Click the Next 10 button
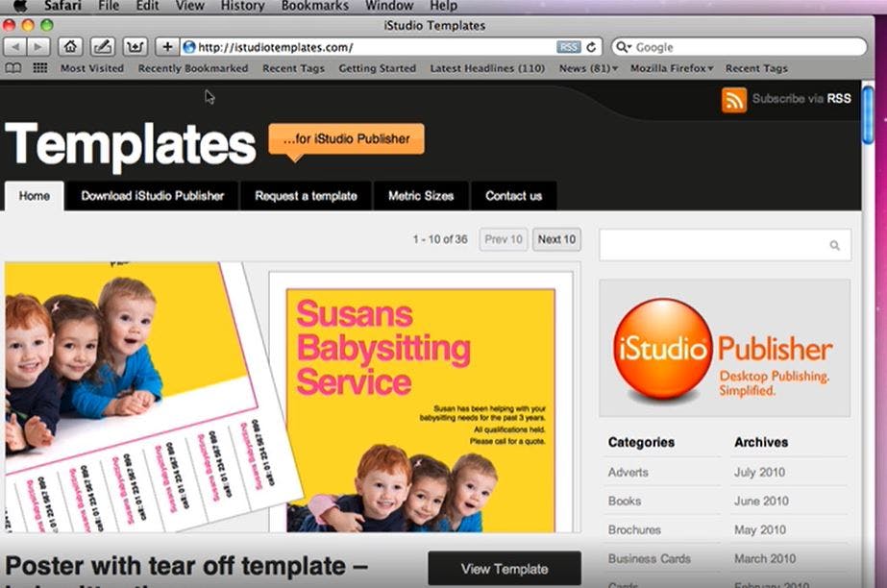The image size is (887, 588). click(556, 239)
